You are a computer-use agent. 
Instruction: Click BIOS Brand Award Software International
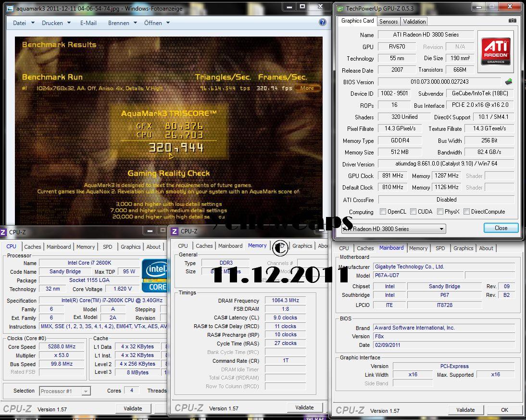[444, 328]
